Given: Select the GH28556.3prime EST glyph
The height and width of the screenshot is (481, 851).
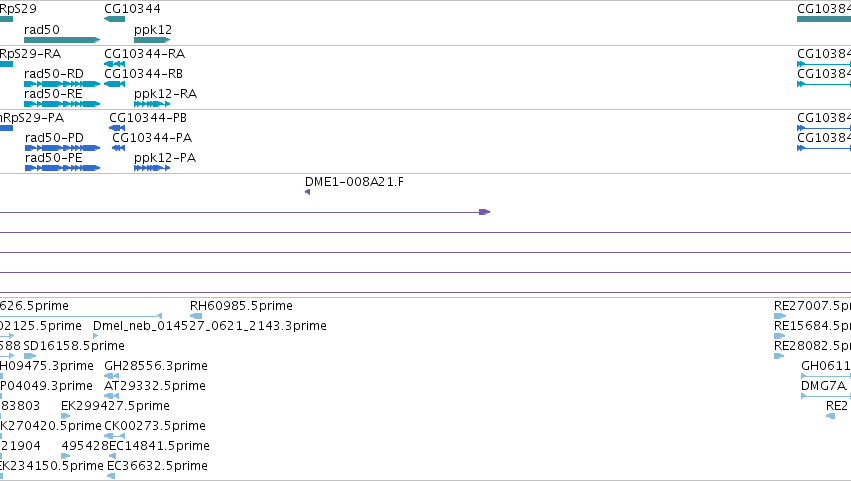Looking at the screenshot, I should (x=111, y=376).
